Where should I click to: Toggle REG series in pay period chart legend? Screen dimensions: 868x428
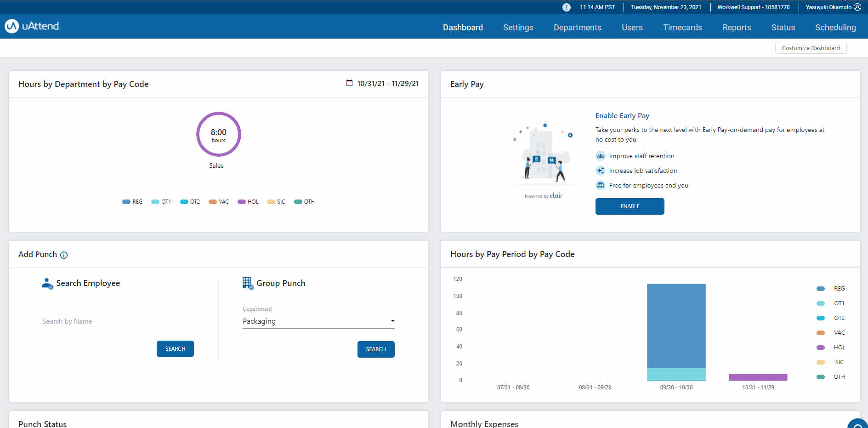coord(830,289)
